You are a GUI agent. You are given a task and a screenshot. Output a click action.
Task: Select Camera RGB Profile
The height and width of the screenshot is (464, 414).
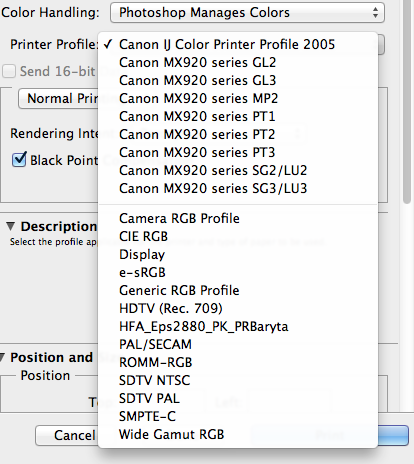coord(238,218)
